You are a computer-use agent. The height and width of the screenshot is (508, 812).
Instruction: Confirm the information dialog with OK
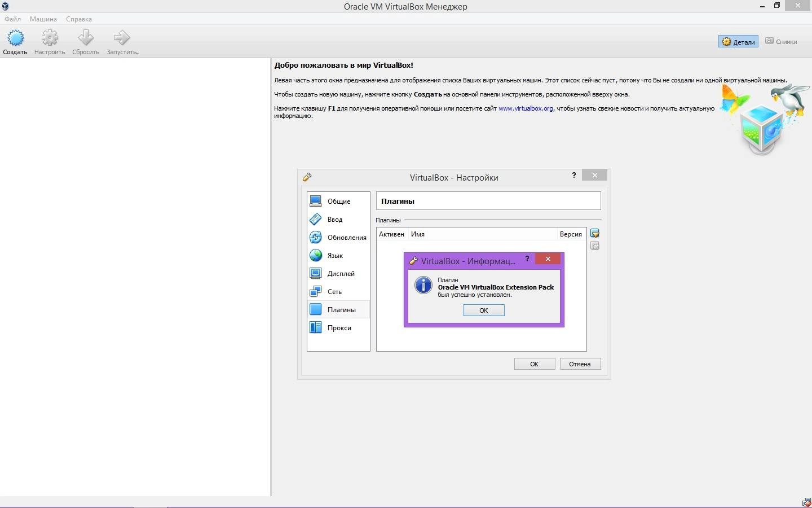pyautogui.click(x=484, y=310)
